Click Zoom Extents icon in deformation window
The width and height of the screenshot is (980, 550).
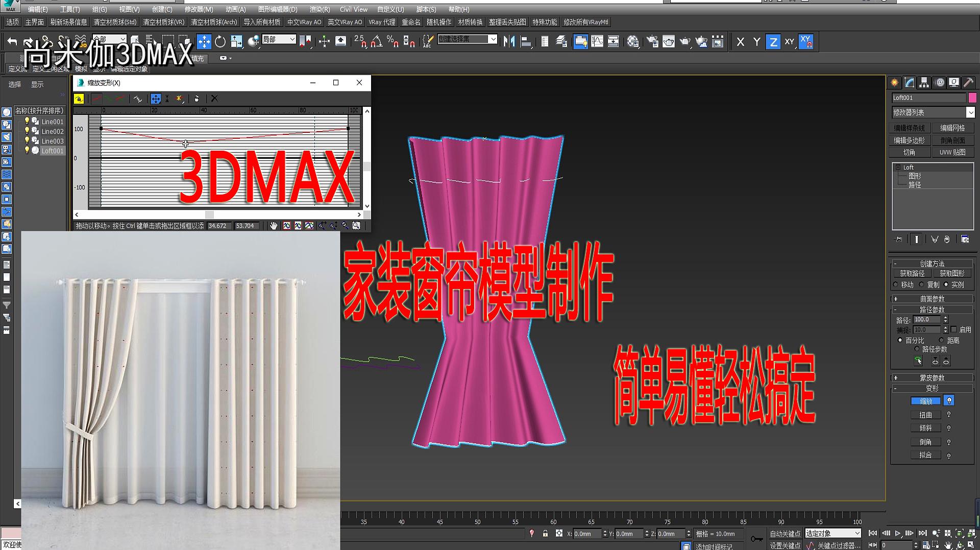(x=287, y=226)
